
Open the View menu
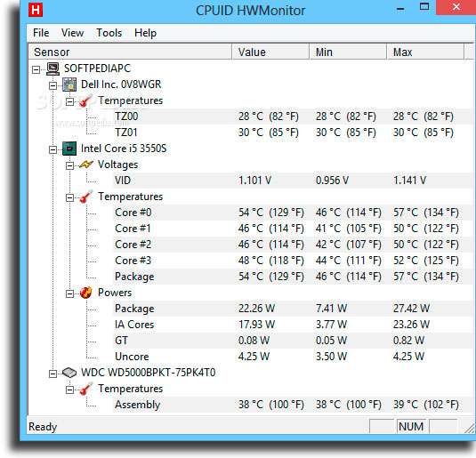(72, 33)
